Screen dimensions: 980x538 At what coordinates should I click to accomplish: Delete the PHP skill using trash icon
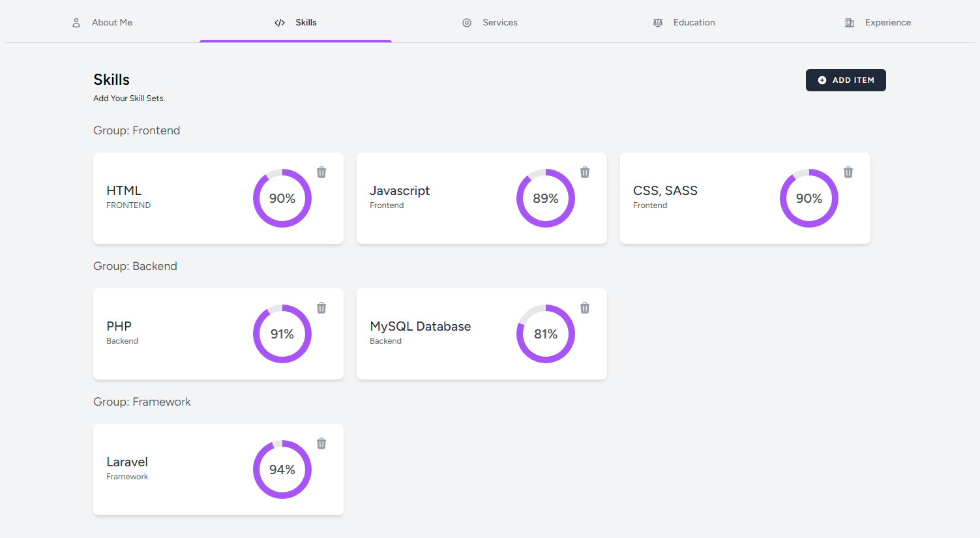pyautogui.click(x=321, y=308)
